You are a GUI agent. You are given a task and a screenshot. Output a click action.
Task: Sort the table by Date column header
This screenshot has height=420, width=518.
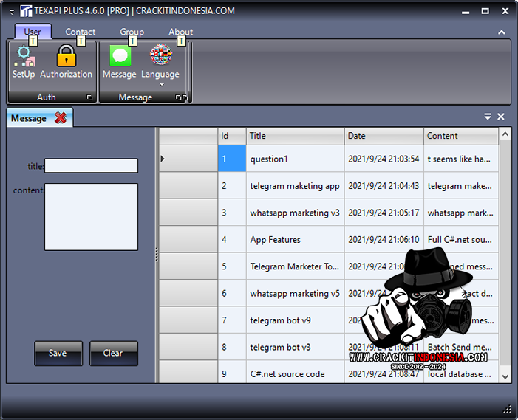click(384, 136)
